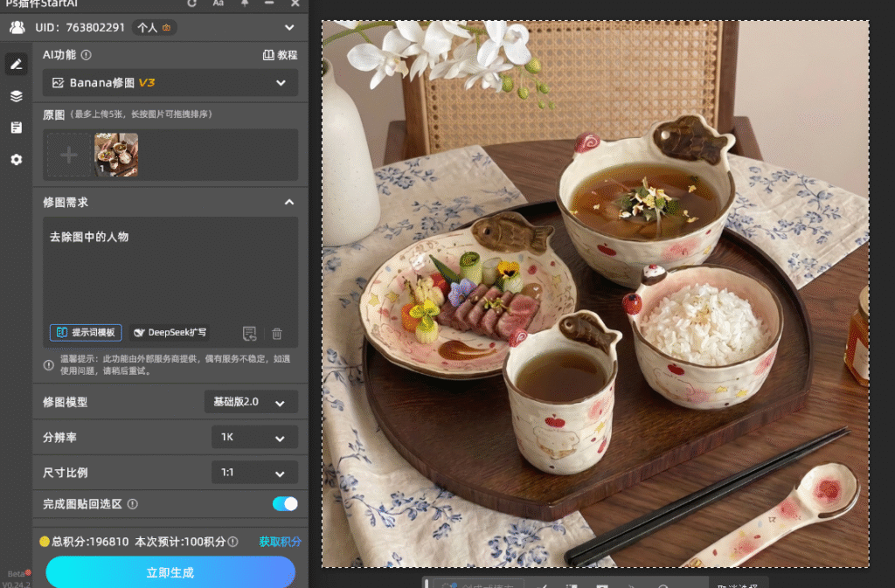The width and height of the screenshot is (895, 588).
Task: Collapse the 修图需求 section
Action: (x=289, y=202)
